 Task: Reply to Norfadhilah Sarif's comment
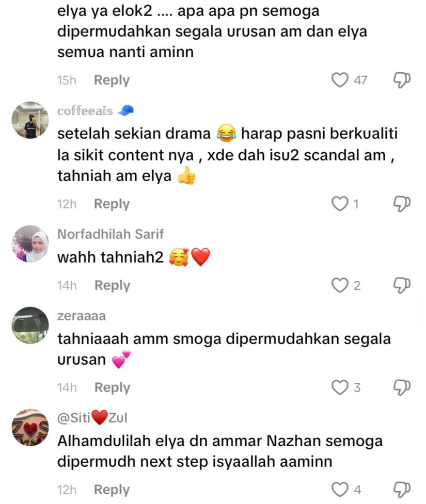(112, 285)
